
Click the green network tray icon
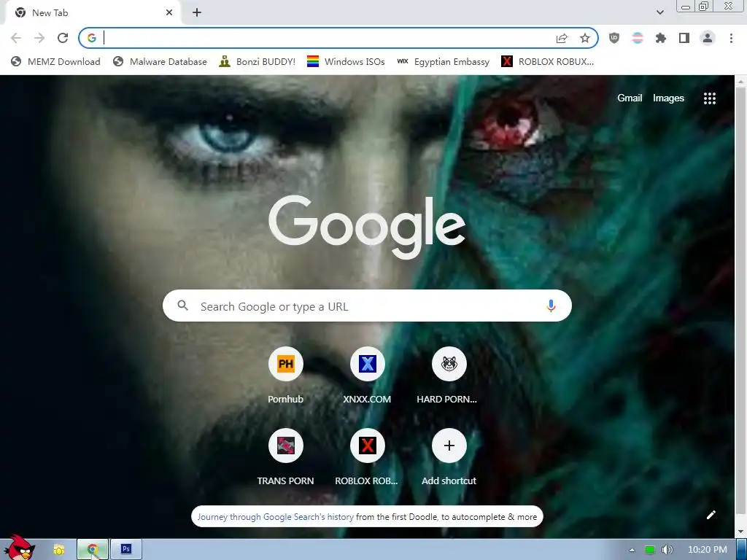[650, 550]
